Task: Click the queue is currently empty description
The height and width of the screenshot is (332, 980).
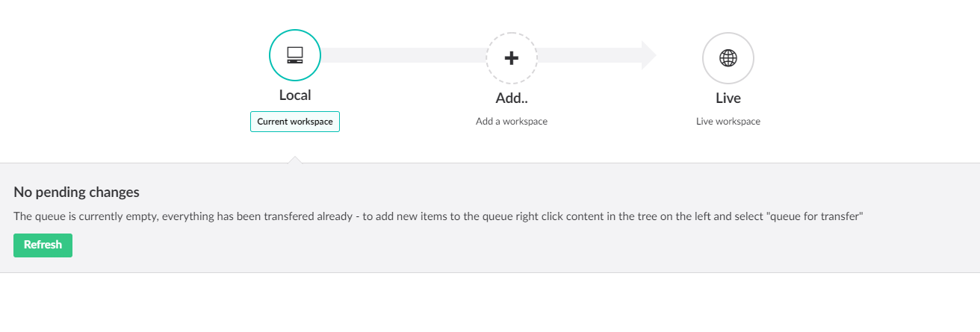Action: pos(438,217)
